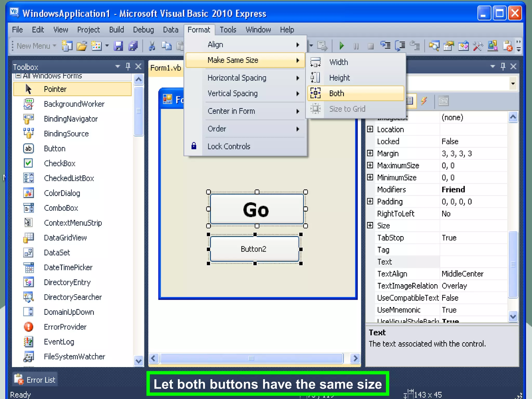Select the ErrorProvider toolbox item

point(65,327)
